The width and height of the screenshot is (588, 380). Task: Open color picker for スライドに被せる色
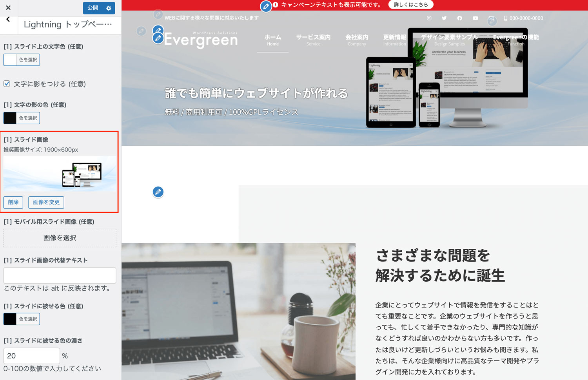pos(22,319)
